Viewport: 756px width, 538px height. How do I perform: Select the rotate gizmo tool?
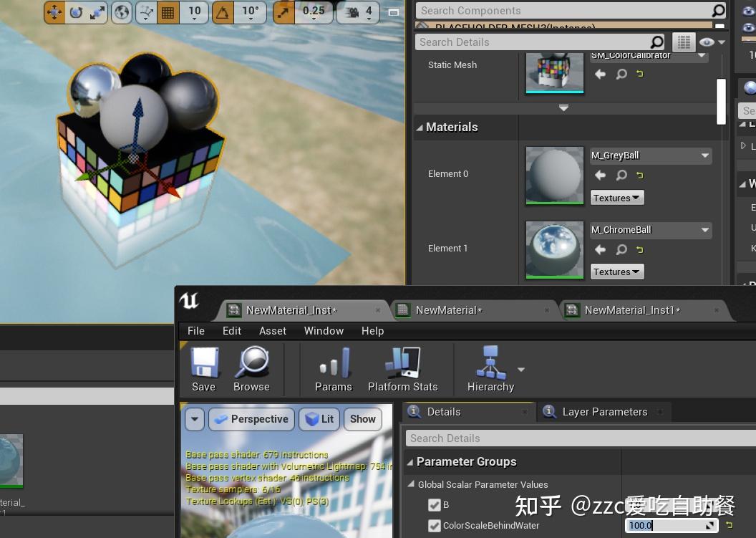76,12
